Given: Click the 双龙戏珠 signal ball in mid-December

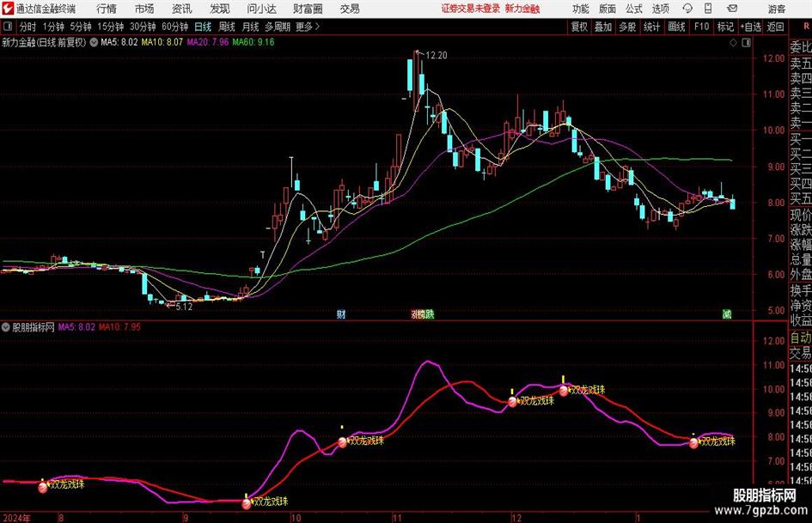Looking at the screenshot, I should tap(564, 391).
